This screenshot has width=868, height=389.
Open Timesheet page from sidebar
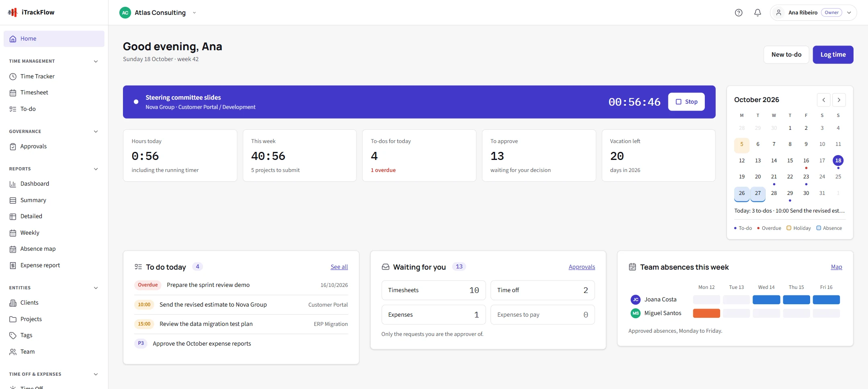coord(54,92)
